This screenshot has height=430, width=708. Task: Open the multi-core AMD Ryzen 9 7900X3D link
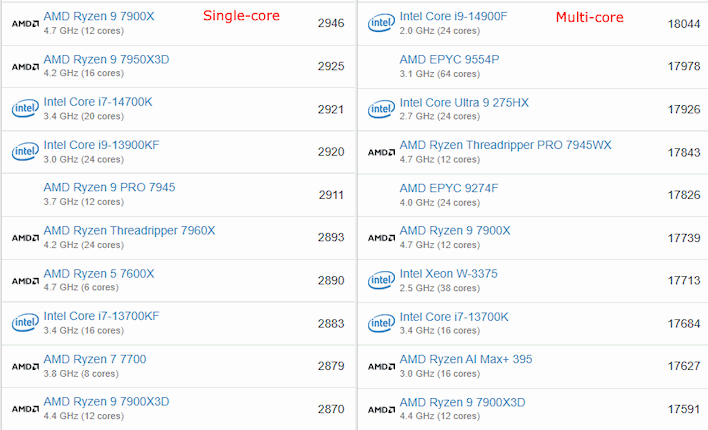click(462, 402)
